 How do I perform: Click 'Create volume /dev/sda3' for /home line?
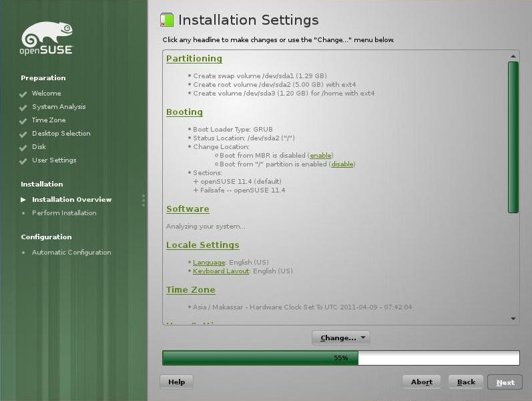[x=284, y=94]
